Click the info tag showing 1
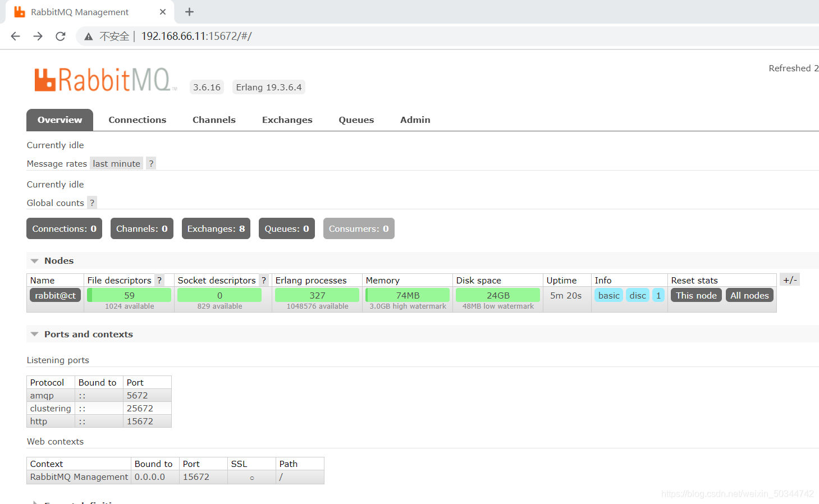Screen dimensions: 819x504 [x=658, y=295]
